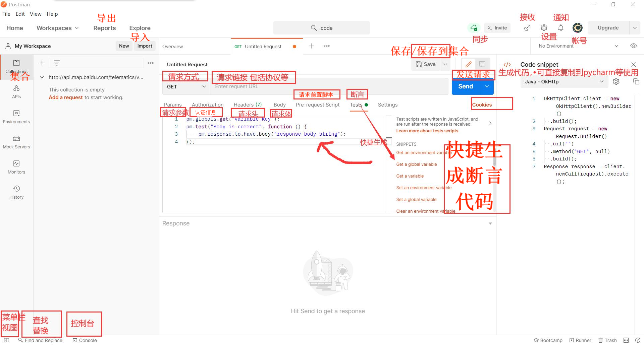Create a new collection with plus icon
This screenshot has height=345, width=644.
click(x=42, y=63)
